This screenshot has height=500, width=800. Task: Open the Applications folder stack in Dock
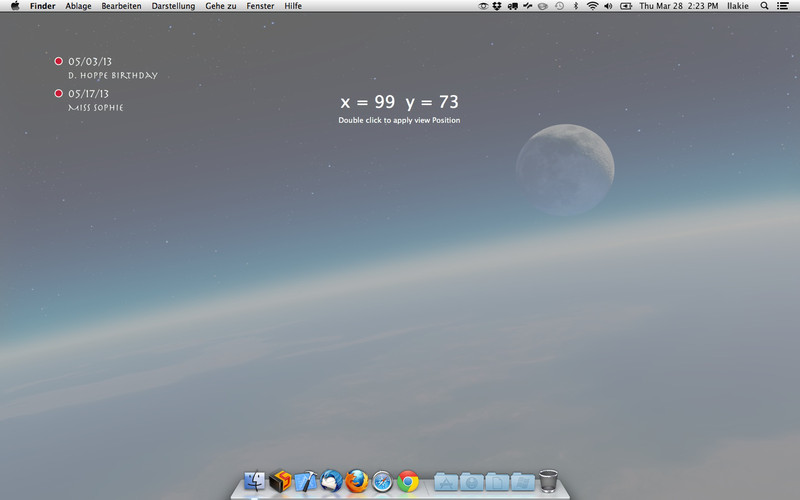(446, 482)
